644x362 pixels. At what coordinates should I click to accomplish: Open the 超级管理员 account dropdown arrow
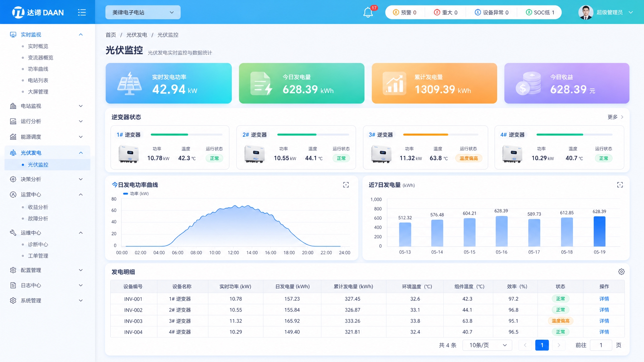pos(630,12)
